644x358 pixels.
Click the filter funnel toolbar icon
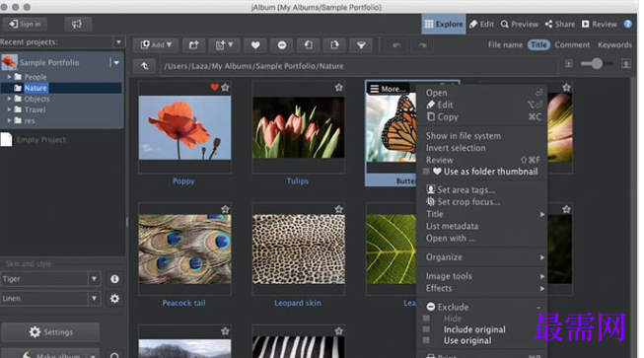(x=361, y=44)
